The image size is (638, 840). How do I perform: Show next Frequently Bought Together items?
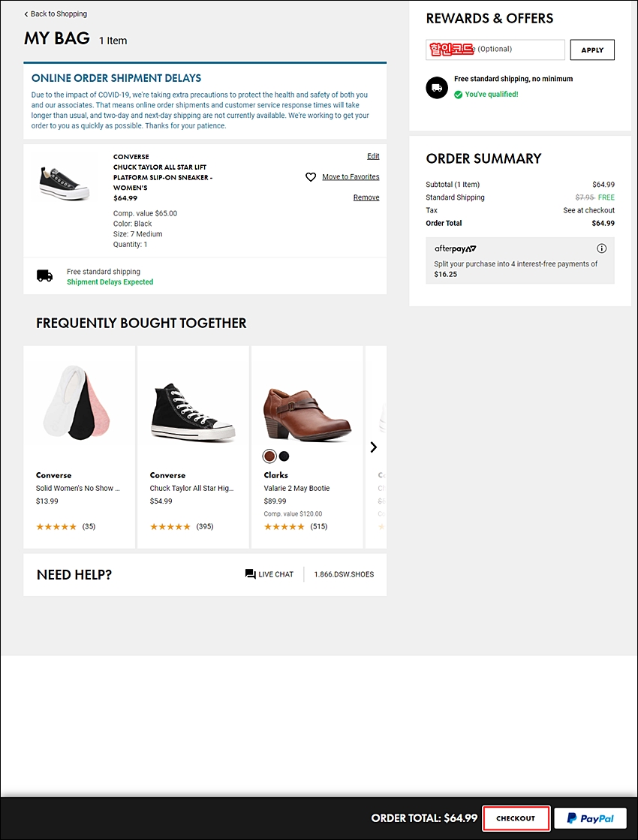(374, 447)
